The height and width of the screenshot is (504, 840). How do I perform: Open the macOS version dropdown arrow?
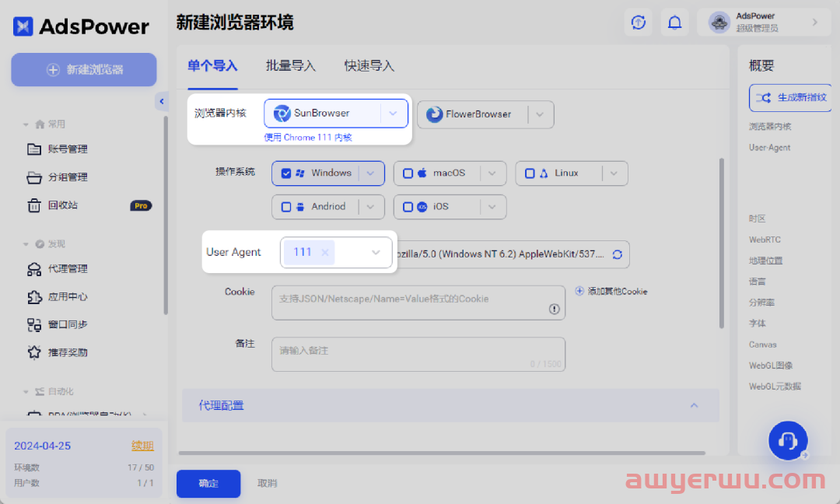(x=492, y=173)
